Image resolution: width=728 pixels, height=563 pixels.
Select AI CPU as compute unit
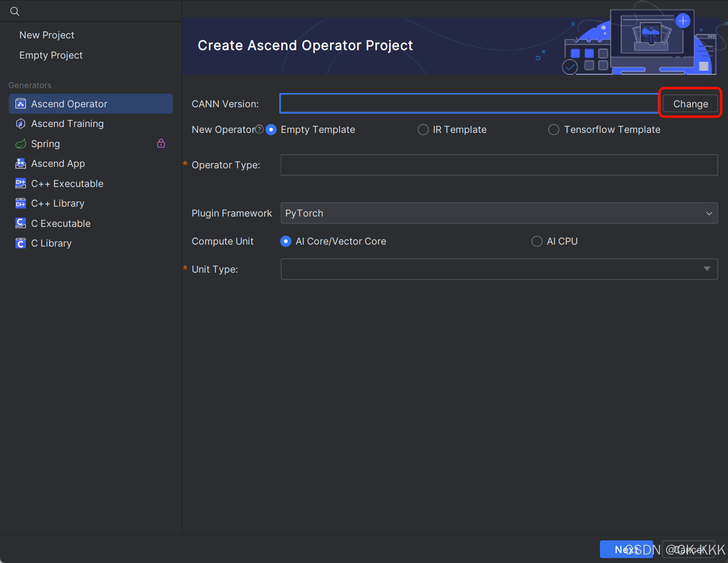537,241
